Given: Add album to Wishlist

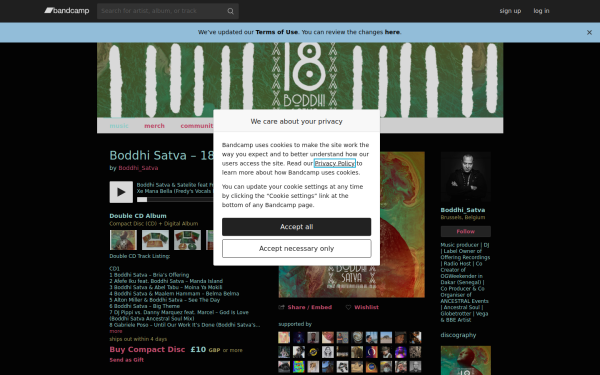Looking at the screenshot, I should 366,307.
